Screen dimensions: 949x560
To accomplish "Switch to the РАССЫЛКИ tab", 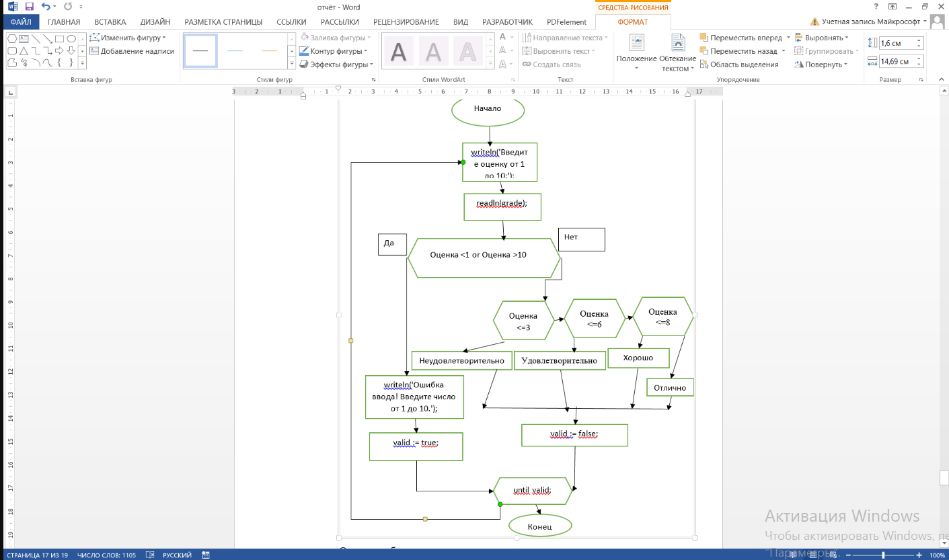I will point(340,22).
